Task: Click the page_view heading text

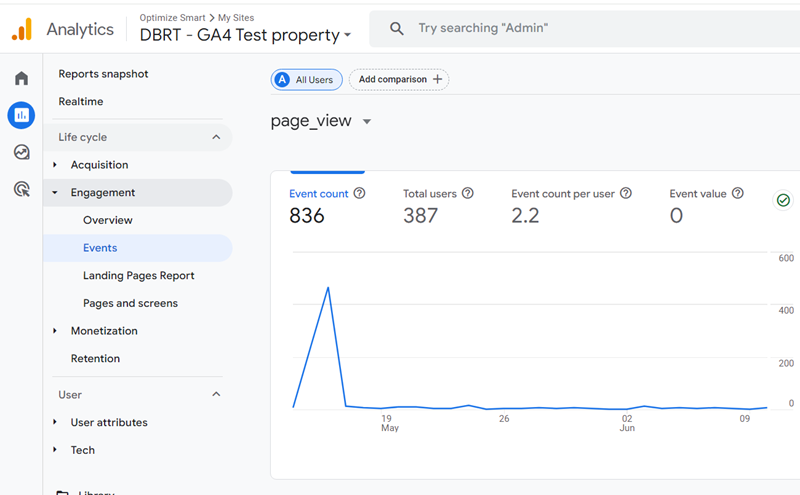Action: click(x=311, y=121)
